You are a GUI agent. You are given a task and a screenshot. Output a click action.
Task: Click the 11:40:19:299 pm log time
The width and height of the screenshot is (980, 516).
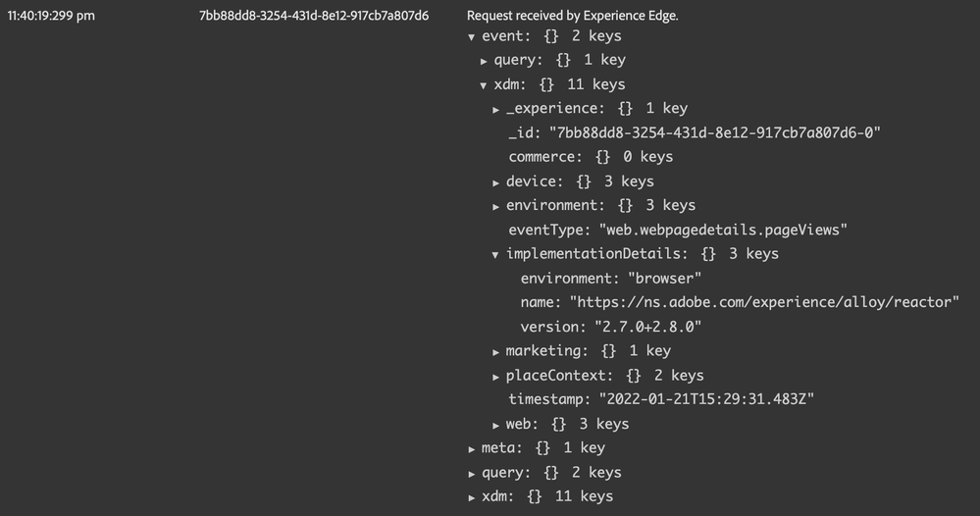51,17
